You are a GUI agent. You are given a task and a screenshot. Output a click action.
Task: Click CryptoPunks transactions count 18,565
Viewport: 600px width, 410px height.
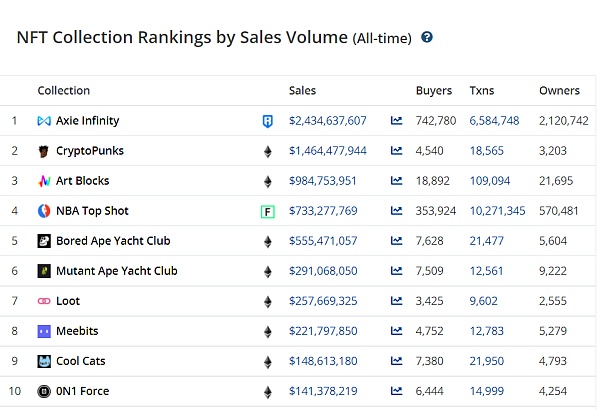click(x=489, y=151)
